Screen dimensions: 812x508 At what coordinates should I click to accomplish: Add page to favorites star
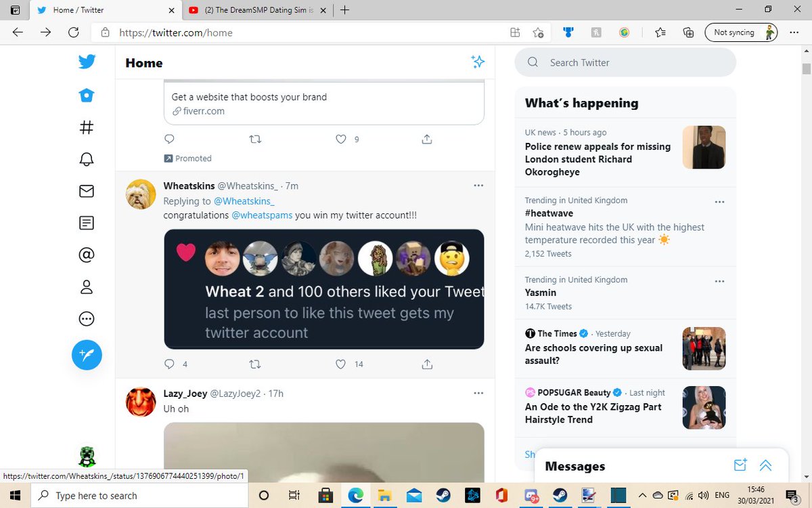coord(538,32)
